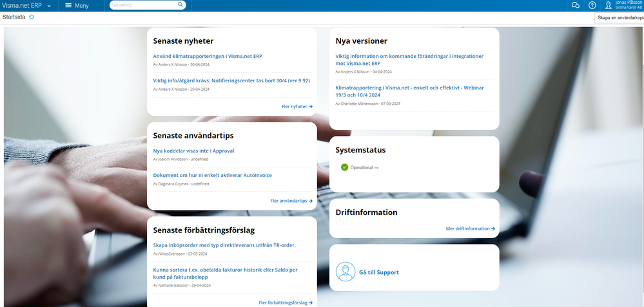Click 'Fler förbättringsförslag' link
This screenshot has height=307, width=644.
[286, 302]
